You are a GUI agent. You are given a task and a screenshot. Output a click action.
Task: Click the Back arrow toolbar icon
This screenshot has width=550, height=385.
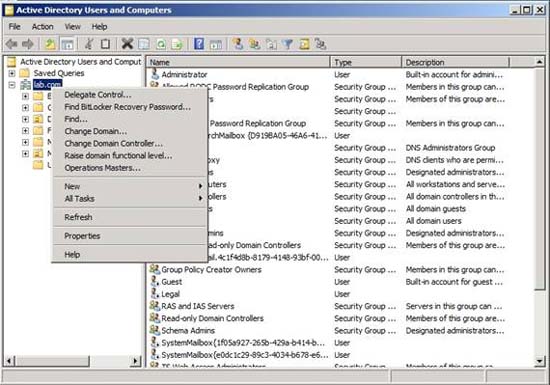point(12,44)
